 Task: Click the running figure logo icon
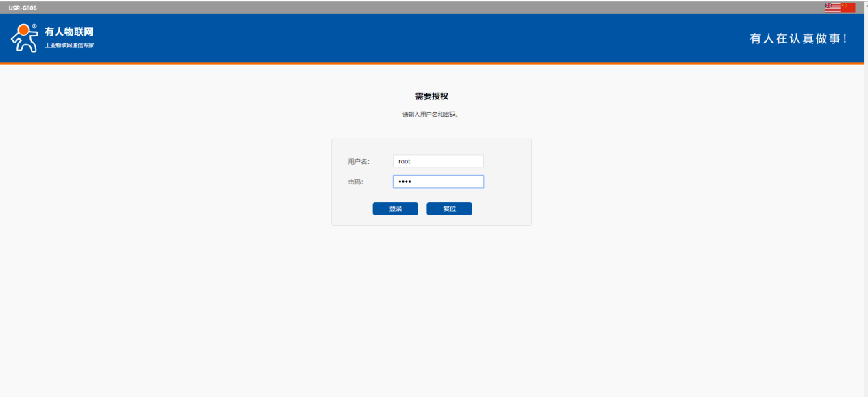[23, 39]
